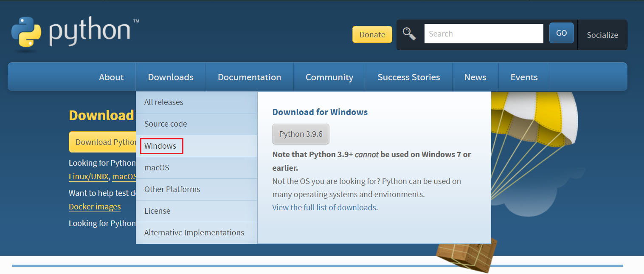Open View the full list of downloads link
Image resolution: width=644 pixels, height=274 pixels.
pyautogui.click(x=324, y=207)
